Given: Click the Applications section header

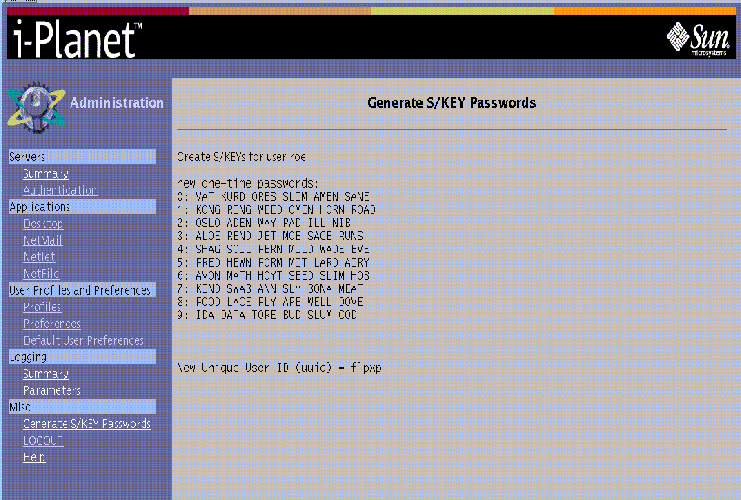Looking at the screenshot, I should [82, 207].
